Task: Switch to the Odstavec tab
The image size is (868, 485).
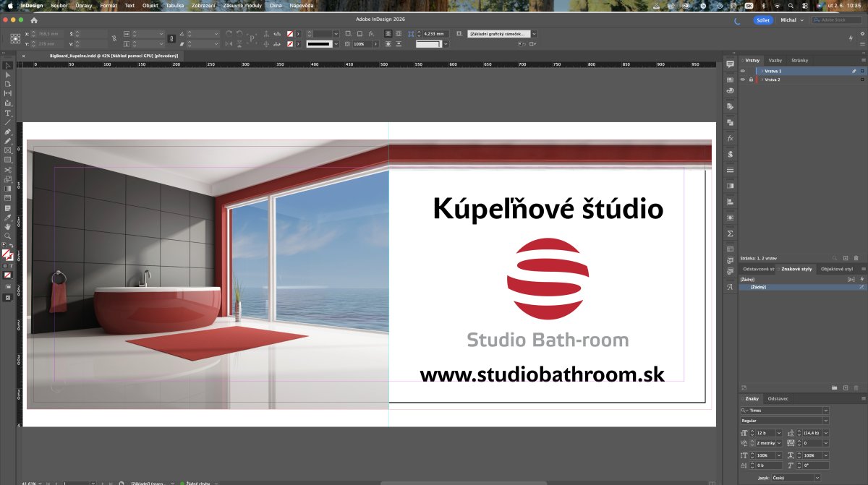Action: [778, 398]
